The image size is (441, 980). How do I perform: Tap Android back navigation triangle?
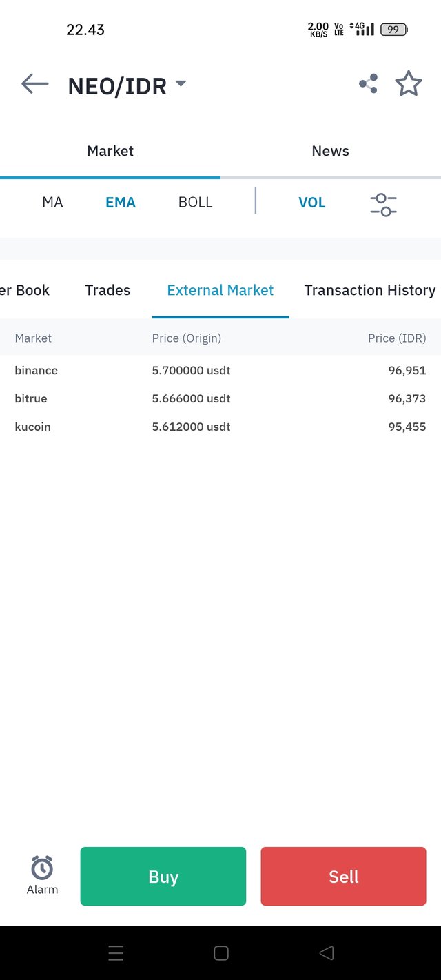[x=327, y=953]
